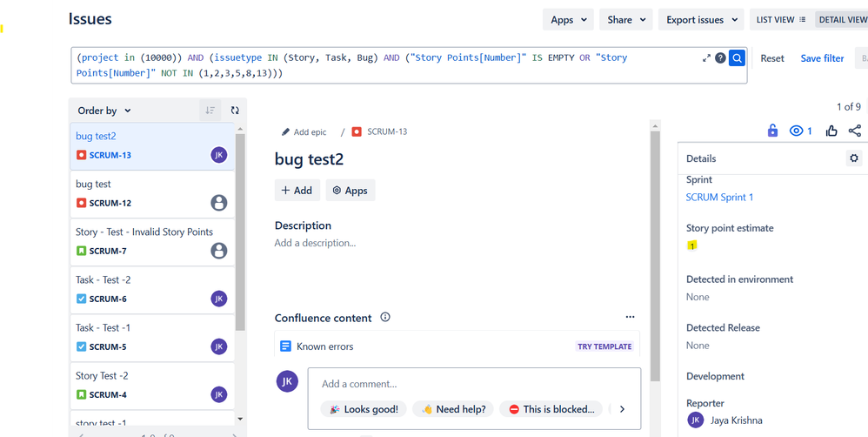Share this issue via share icon
Viewport: 868px width, 437px height.
[x=855, y=131]
